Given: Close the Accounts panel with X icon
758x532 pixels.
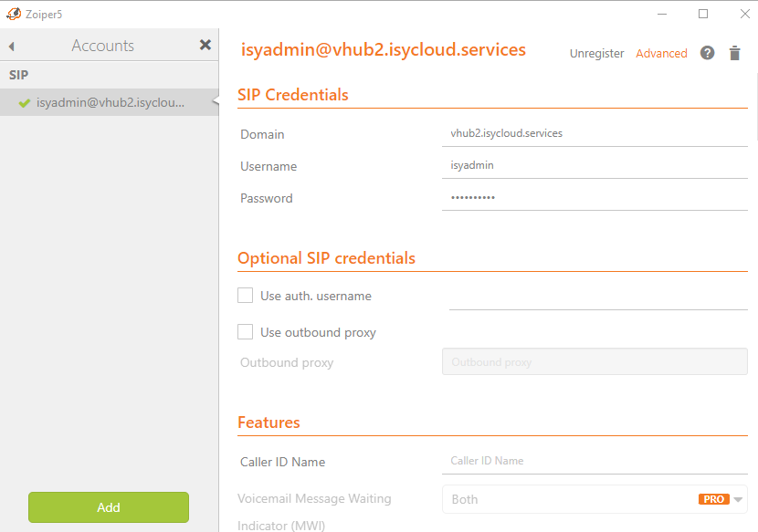Looking at the screenshot, I should tap(205, 45).
